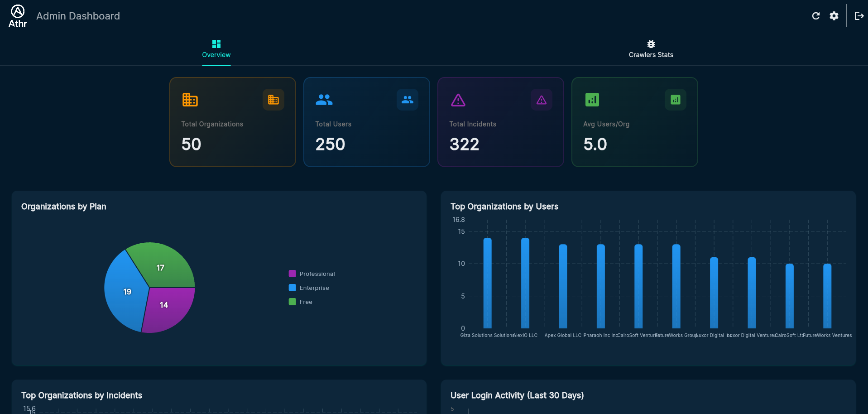Switch to the Overview tab
This screenshot has width=868, height=414.
216,49
